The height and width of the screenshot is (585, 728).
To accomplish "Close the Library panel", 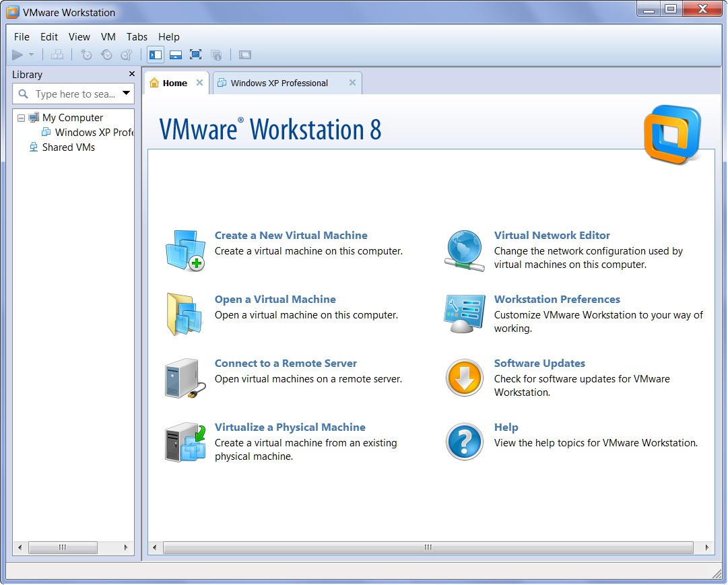I will [132, 74].
